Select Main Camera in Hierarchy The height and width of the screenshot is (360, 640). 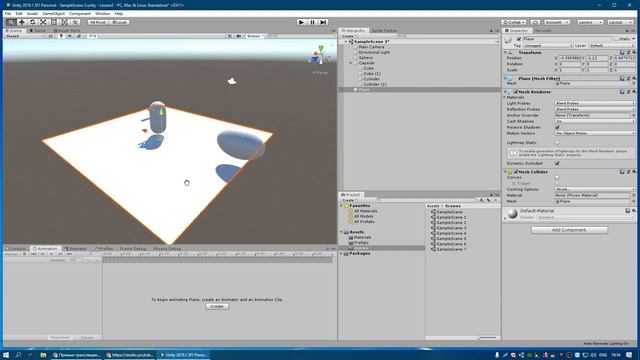[371, 47]
